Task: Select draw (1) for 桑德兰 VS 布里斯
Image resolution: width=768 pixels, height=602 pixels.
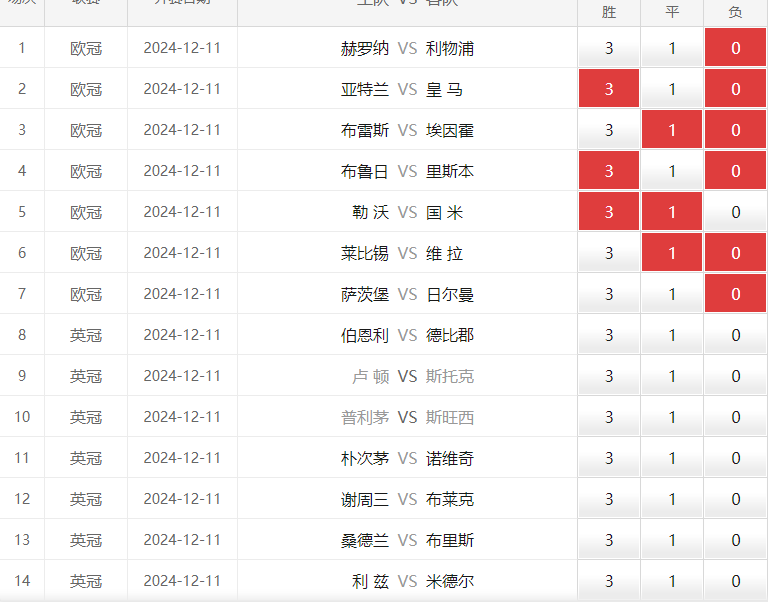Action: (x=672, y=540)
